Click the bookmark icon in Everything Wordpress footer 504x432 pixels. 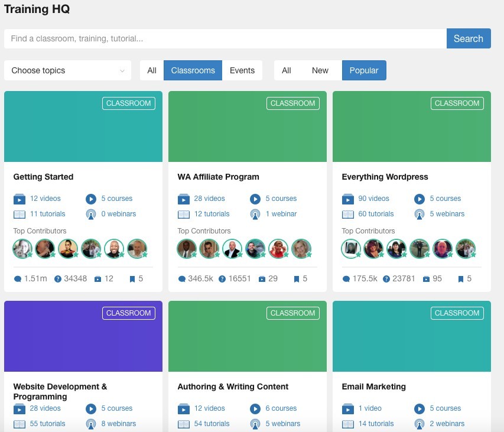pos(461,279)
